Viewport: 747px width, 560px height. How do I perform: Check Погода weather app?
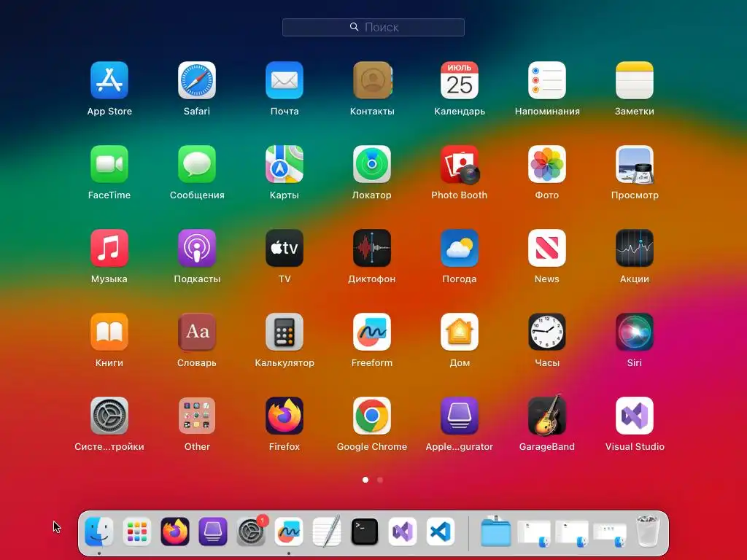tap(460, 248)
